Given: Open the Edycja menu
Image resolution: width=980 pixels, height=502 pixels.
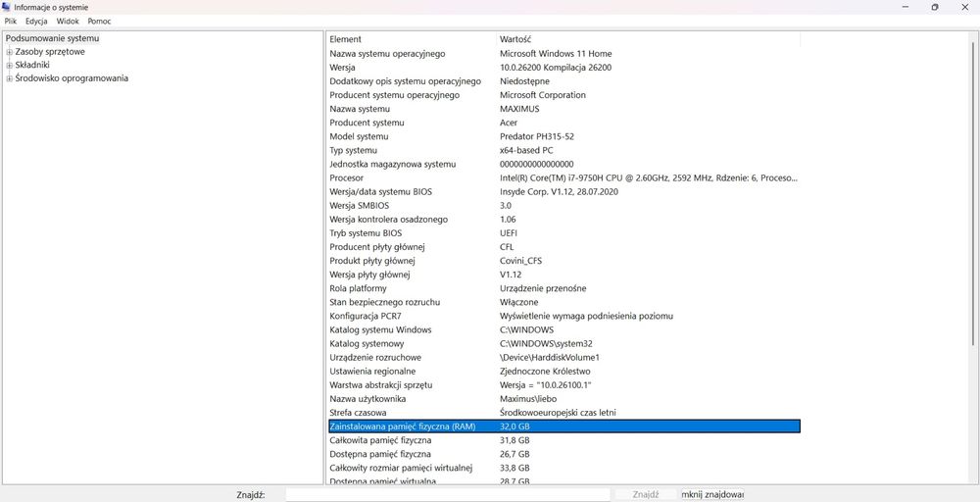Looking at the screenshot, I should [x=37, y=22].
